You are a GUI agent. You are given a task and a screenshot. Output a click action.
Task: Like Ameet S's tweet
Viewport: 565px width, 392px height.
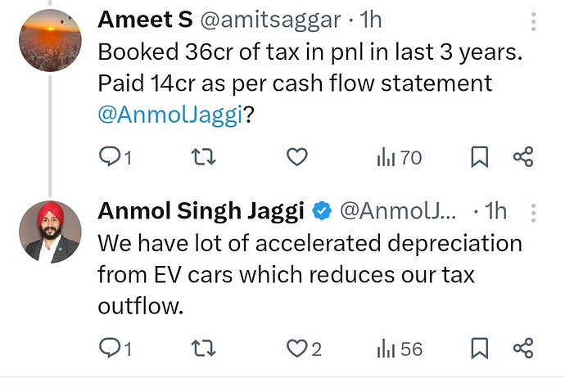[298, 157]
